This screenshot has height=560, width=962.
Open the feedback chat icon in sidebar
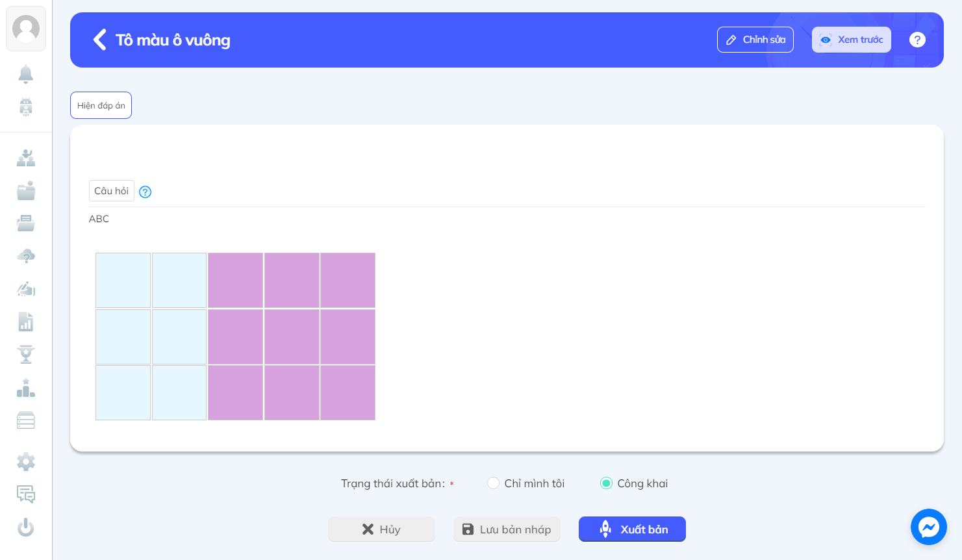coord(26,494)
